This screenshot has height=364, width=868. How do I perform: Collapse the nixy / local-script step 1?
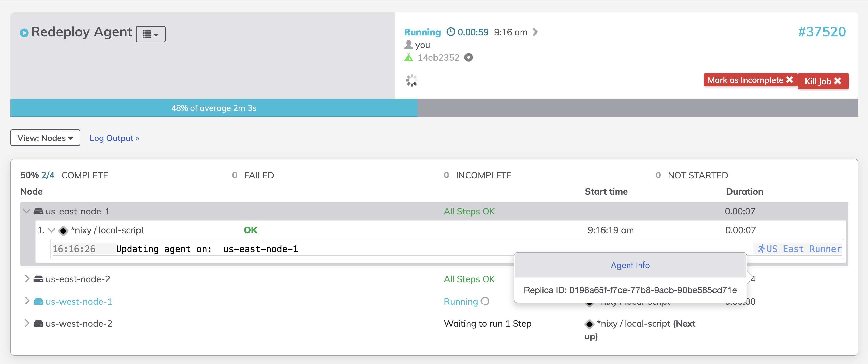point(52,230)
